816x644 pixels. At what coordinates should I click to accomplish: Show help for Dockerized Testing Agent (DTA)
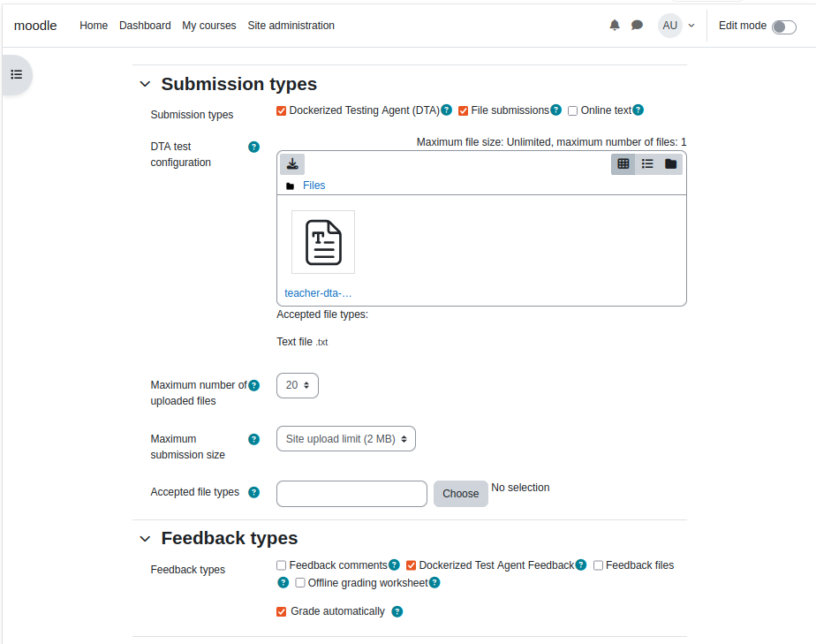pyautogui.click(x=447, y=110)
